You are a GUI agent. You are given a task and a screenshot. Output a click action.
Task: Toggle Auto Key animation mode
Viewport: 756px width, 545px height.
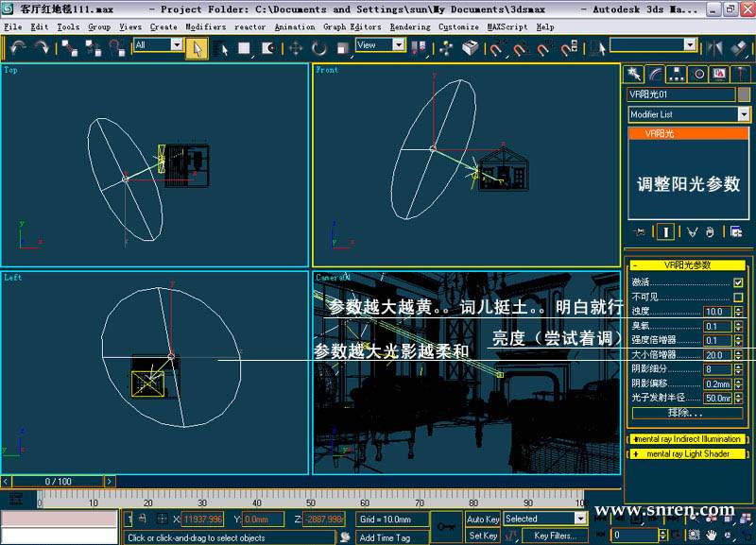coord(483,519)
